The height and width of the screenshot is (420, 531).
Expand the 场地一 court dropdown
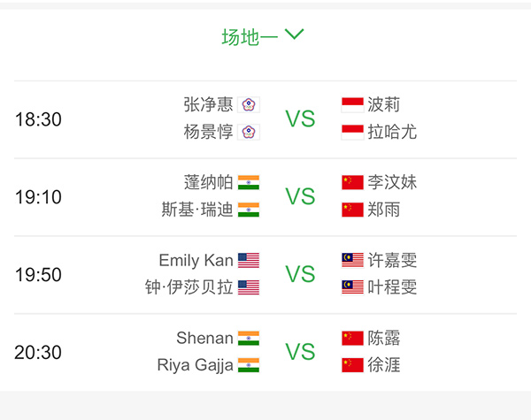(x=263, y=36)
